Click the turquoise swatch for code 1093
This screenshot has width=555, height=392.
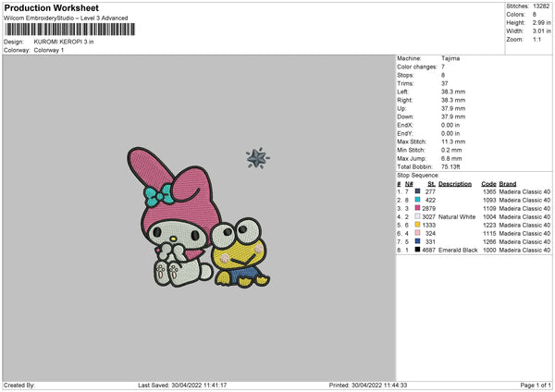pos(417,200)
